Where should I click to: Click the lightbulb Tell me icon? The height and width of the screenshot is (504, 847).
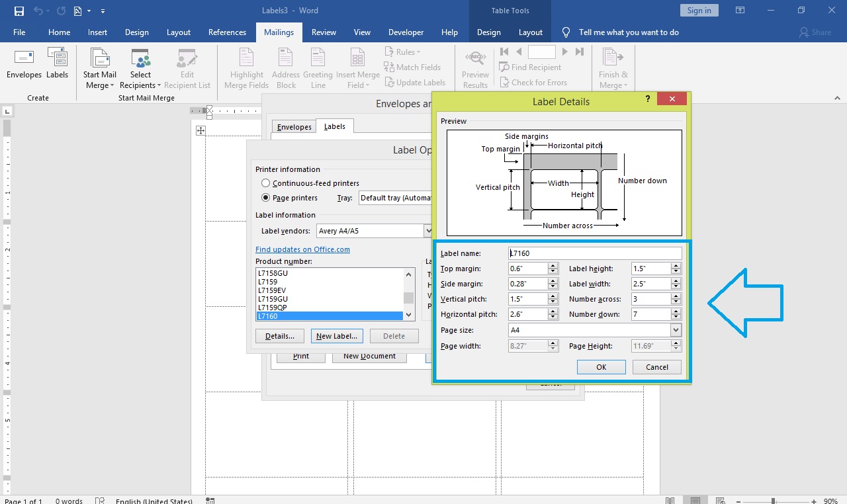pyautogui.click(x=566, y=32)
